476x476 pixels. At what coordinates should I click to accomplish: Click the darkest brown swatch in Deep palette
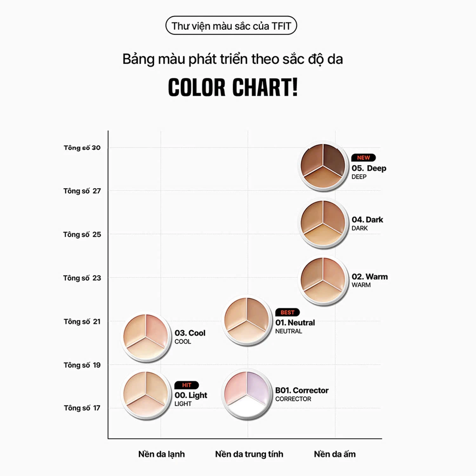click(x=334, y=156)
